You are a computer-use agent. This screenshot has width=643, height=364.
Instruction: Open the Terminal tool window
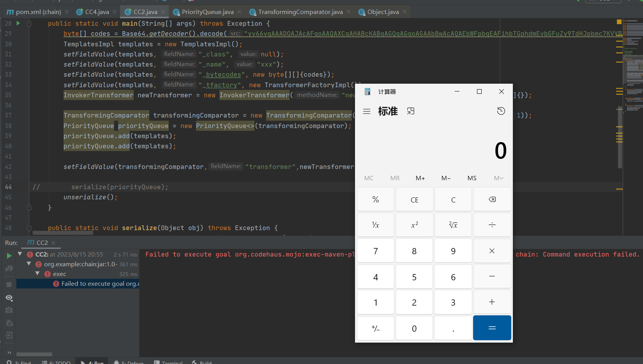(x=168, y=362)
